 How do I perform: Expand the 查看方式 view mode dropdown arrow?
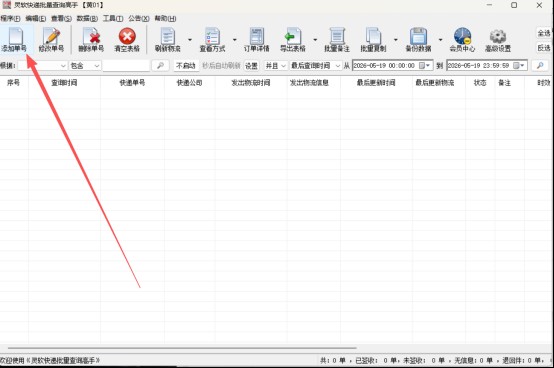pyautogui.click(x=235, y=40)
